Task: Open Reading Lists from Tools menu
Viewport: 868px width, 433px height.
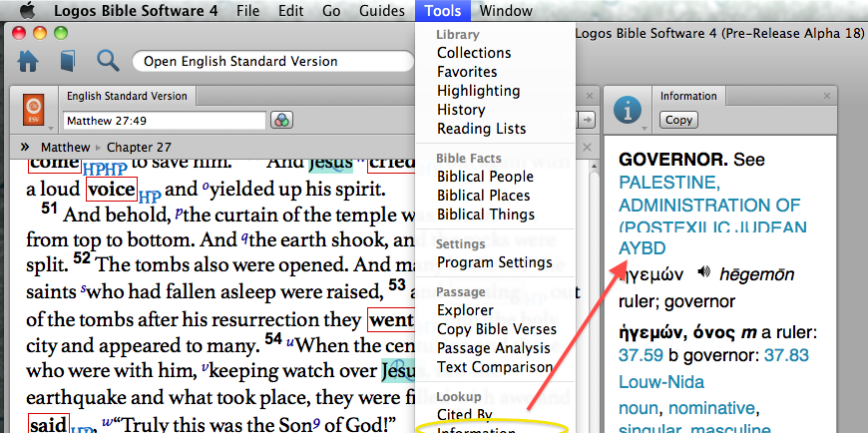Action: [482, 128]
